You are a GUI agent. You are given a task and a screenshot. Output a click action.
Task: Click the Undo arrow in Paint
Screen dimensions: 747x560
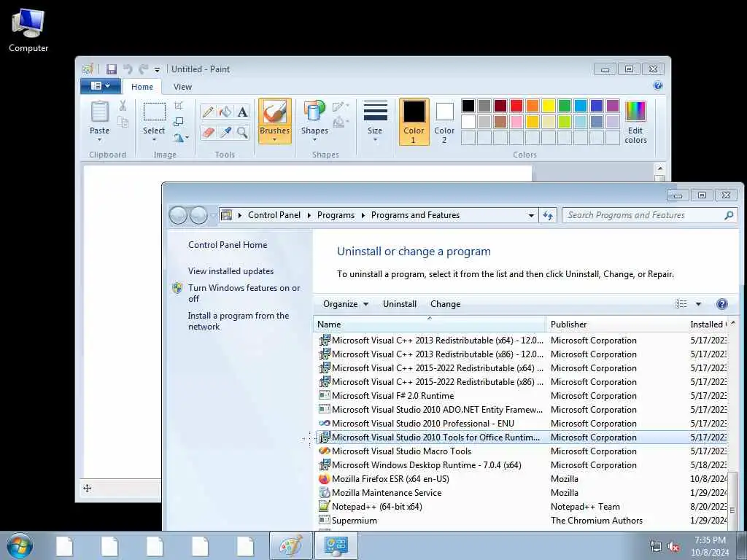[x=128, y=69]
